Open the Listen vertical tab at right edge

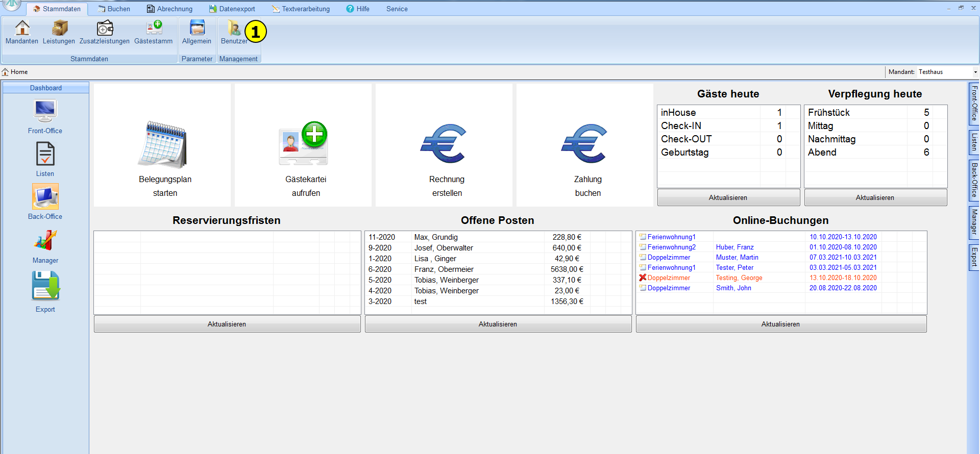click(974, 142)
